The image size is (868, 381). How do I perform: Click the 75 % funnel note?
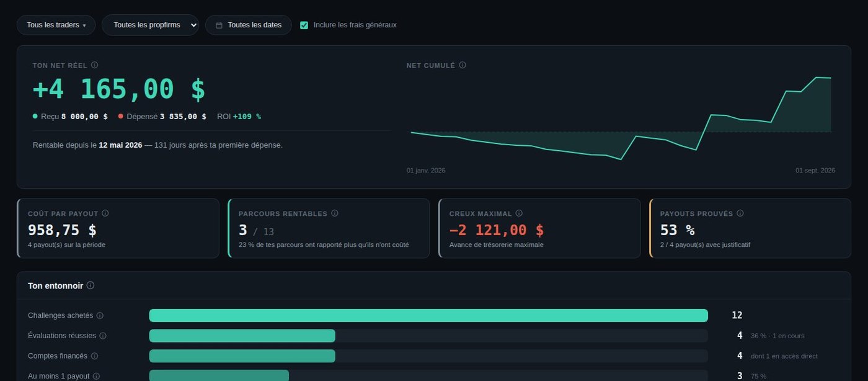[758, 376]
